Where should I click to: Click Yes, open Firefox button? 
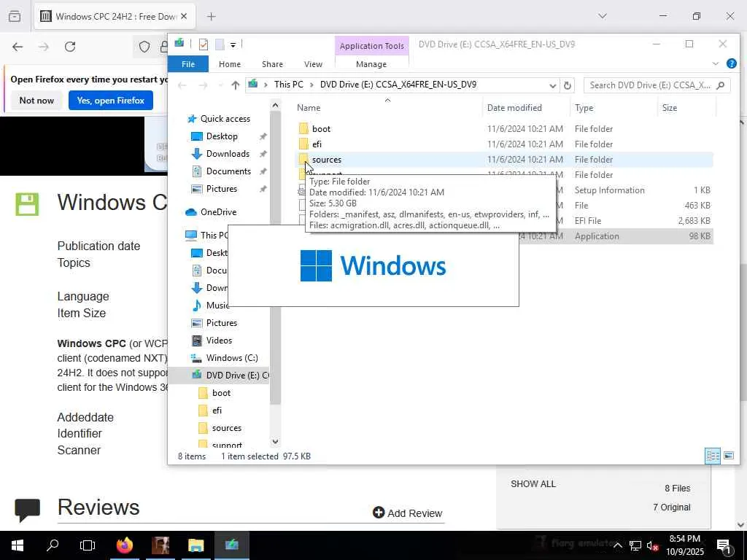111,101
